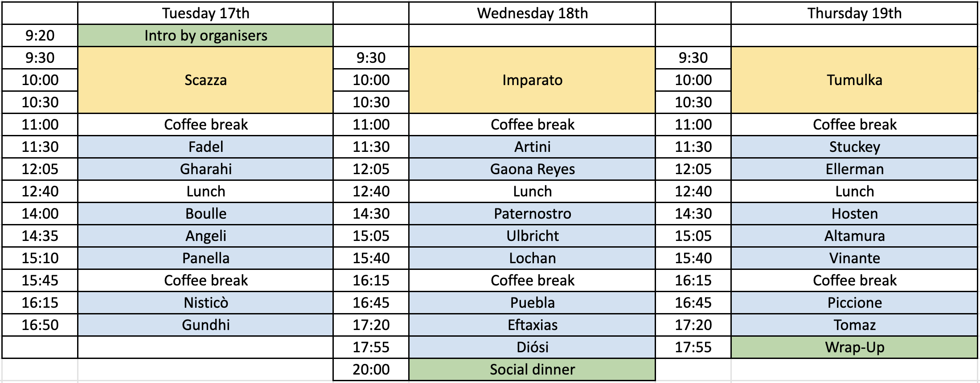This screenshot has height=383, width=980.
Task: Click the Gundhi talk cell
Action: click(205, 325)
